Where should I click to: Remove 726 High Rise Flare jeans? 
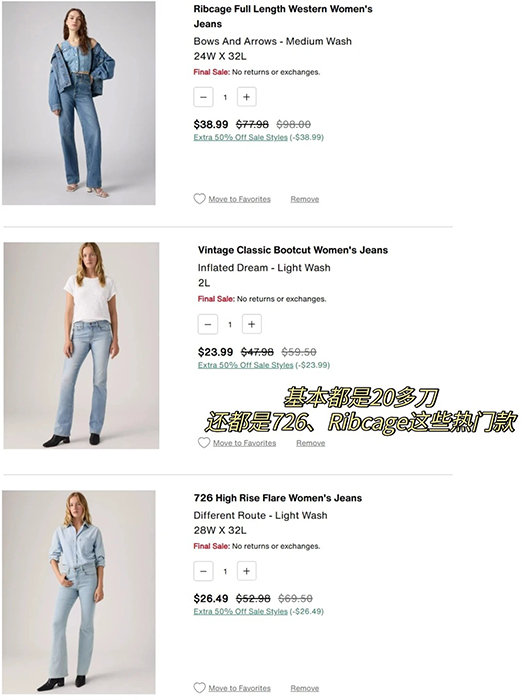[x=305, y=688]
